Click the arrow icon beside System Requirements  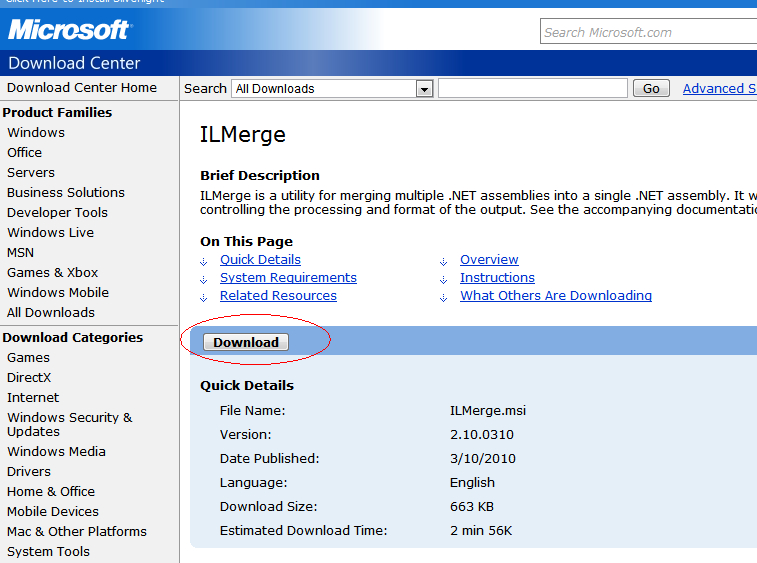tap(204, 280)
